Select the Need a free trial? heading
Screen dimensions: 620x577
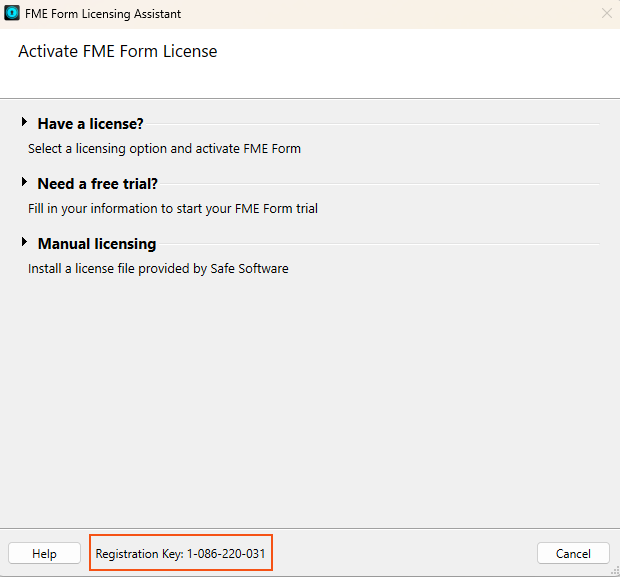click(x=98, y=184)
